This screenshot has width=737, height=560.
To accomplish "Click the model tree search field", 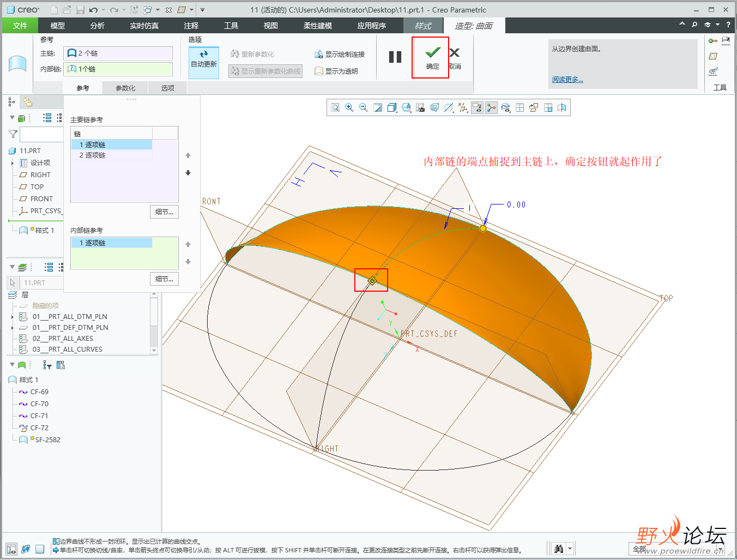I will [42, 134].
